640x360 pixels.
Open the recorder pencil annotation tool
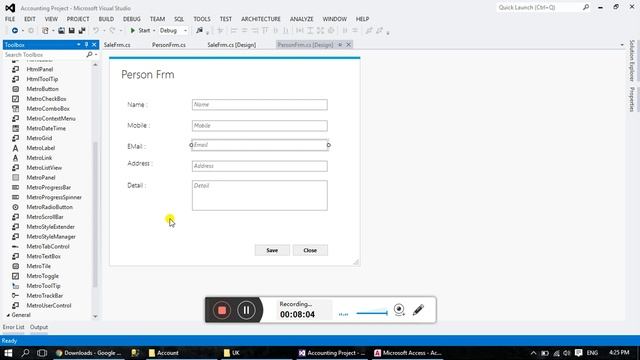pyautogui.click(x=418, y=310)
